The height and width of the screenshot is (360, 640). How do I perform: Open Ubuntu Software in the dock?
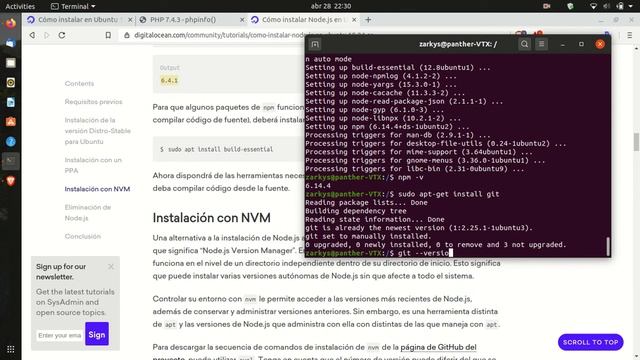point(11,122)
